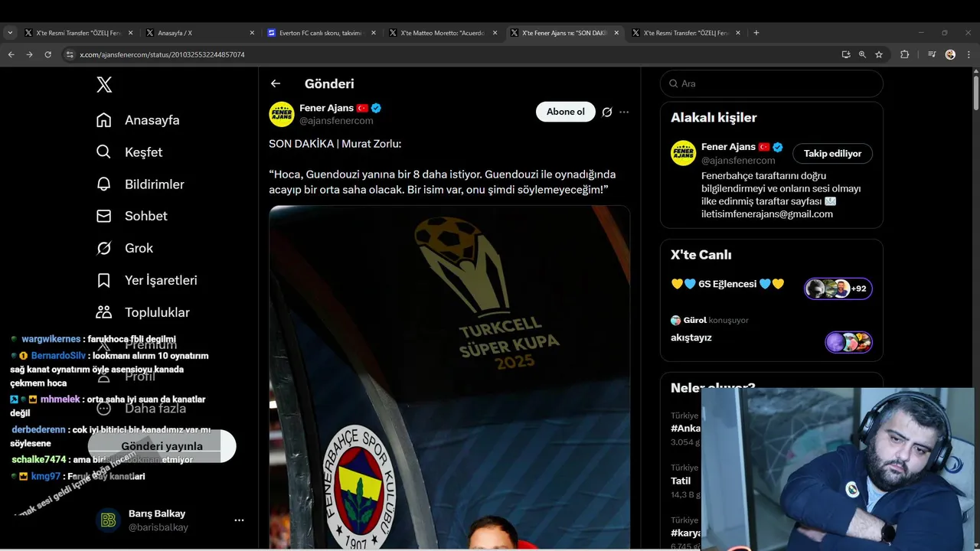Open the post's three-dot more menu
The width and height of the screenshot is (980, 551).
click(x=624, y=112)
